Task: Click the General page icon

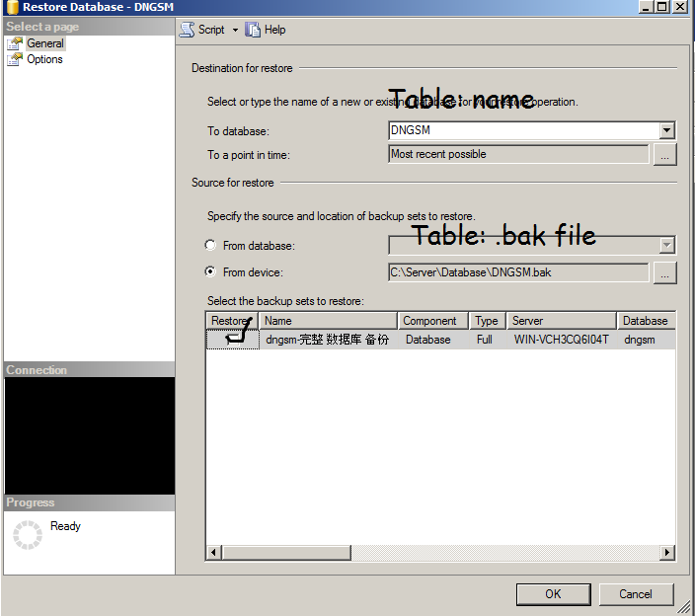Action: coord(15,43)
